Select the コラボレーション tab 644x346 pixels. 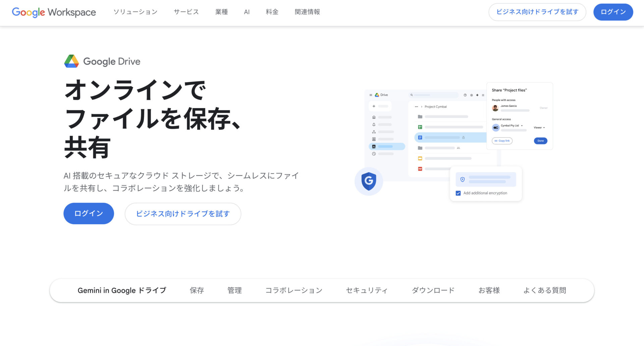point(294,290)
